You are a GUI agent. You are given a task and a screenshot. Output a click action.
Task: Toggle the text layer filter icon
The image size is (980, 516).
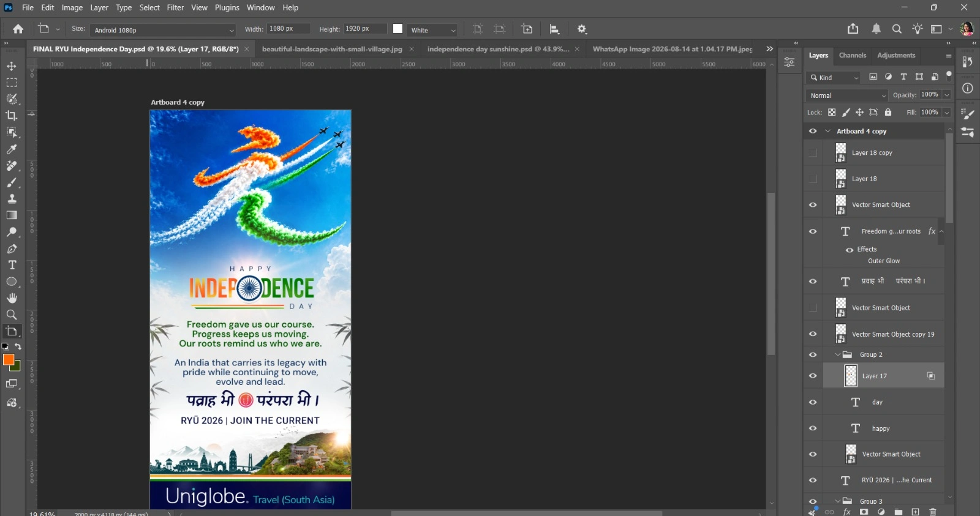click(x=903, y=77)
